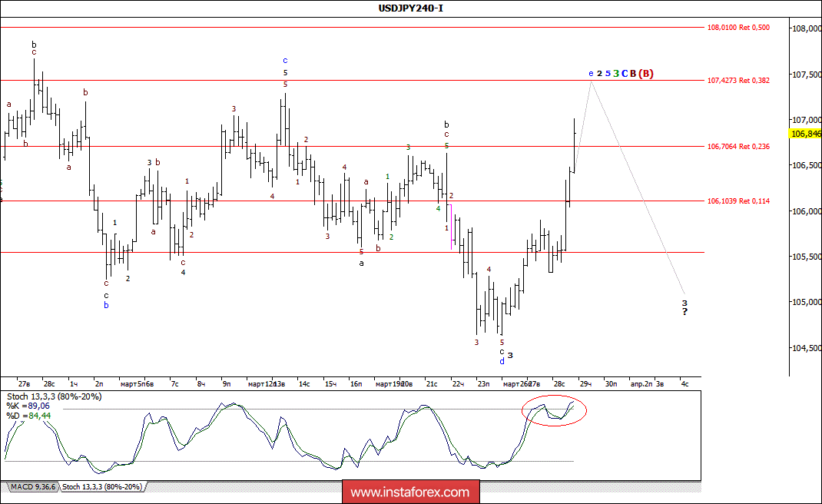
Task: Select the red ellipse on the stochastic panel
Action: (x=553, y=413)
